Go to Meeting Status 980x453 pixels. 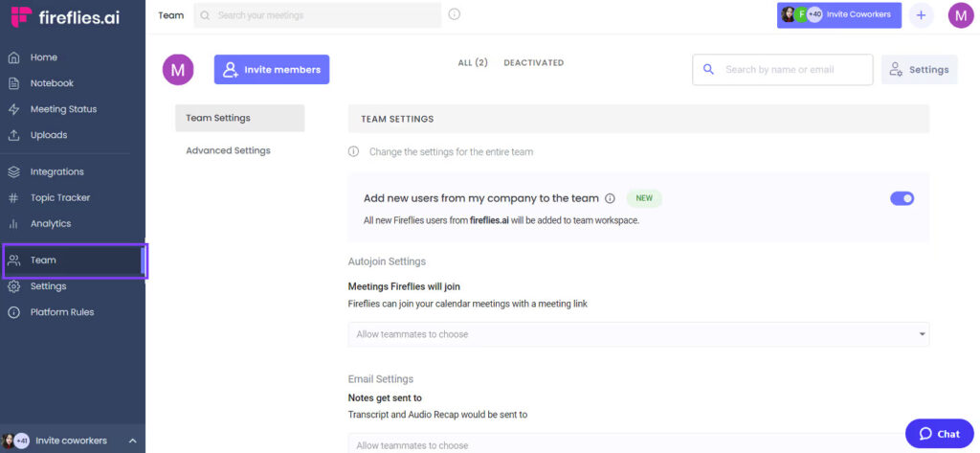(63, 109)
